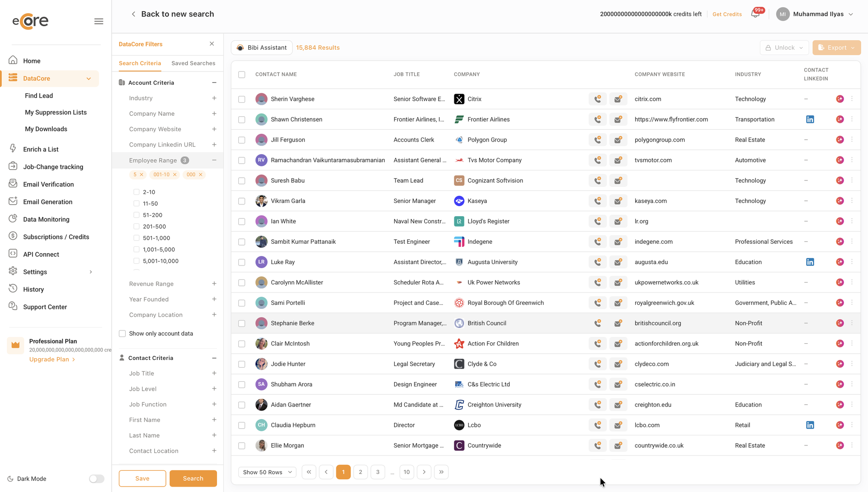
Task: Check the row for Aidan Gaertner
Action: coord(242,405)
